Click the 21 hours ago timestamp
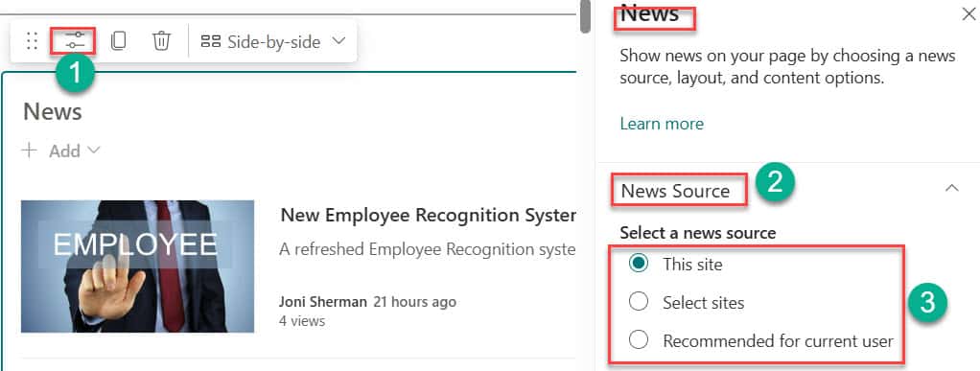The width and height of the screenshot is (980, 371). (x=415, y=302)
